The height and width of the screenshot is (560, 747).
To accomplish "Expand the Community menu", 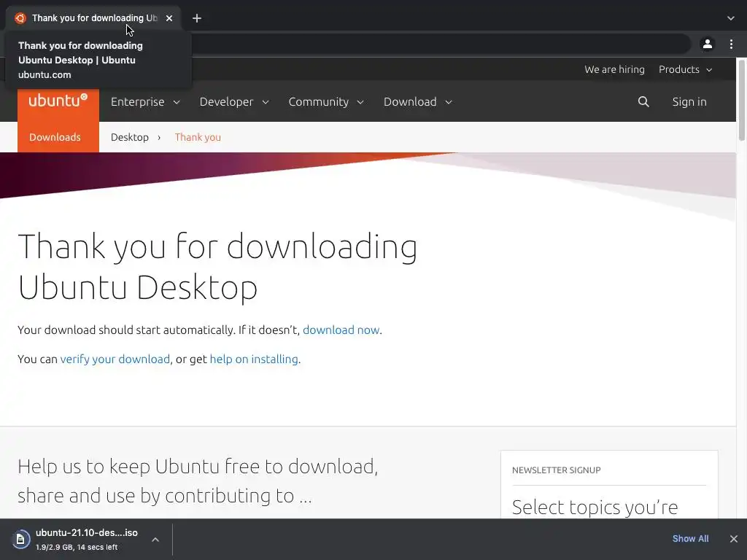I will 326,102.
